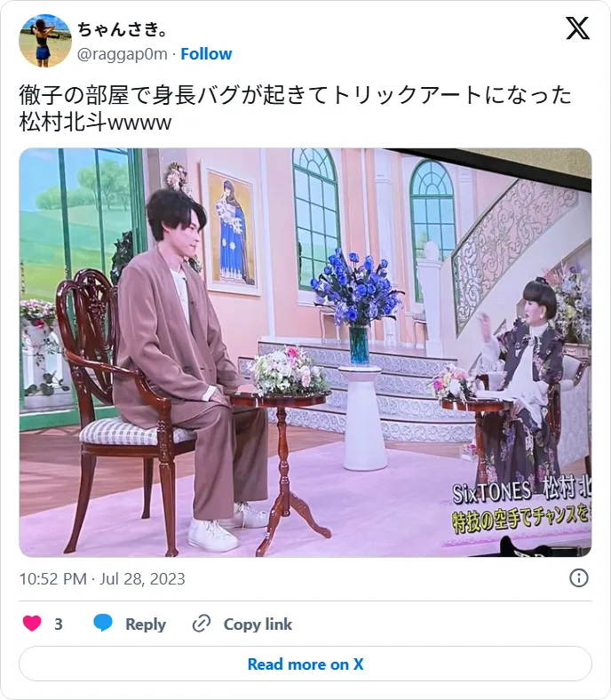This screenshot has height=700, width=611.
Task: Select the Reply text label
Action: [x=146, y=624]
